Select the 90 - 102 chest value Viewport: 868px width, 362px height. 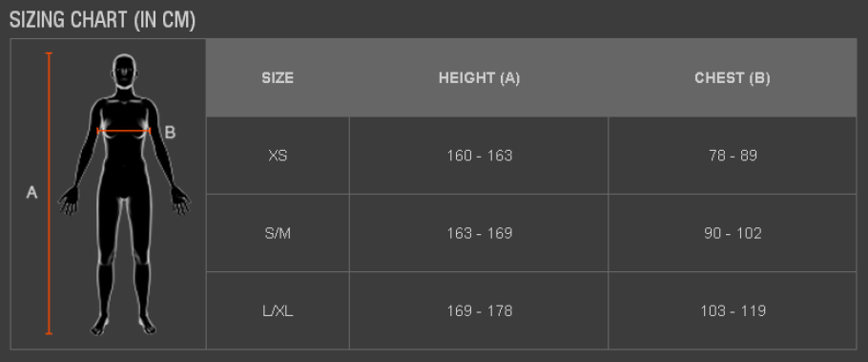(x=733, y=233)
